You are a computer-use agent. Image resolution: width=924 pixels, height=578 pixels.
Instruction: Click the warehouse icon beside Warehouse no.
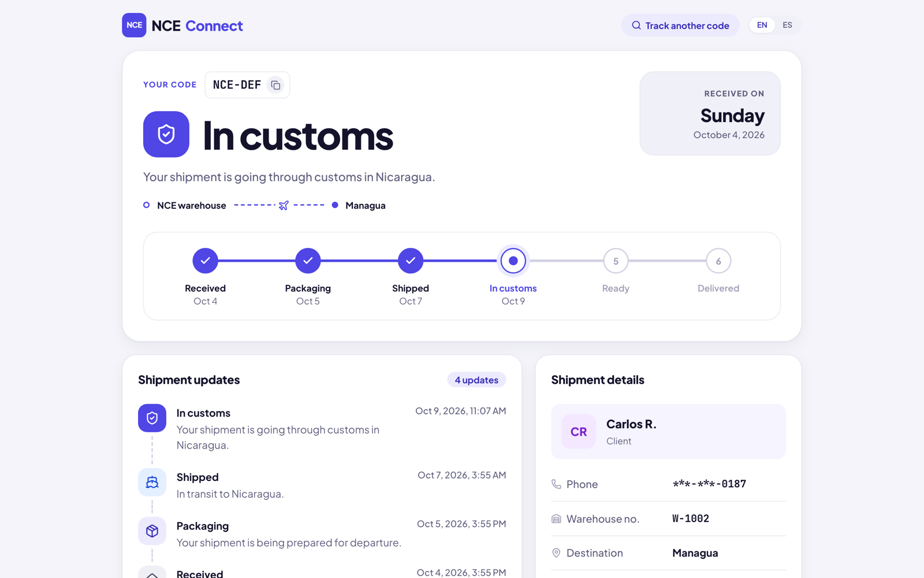(556, 518)
